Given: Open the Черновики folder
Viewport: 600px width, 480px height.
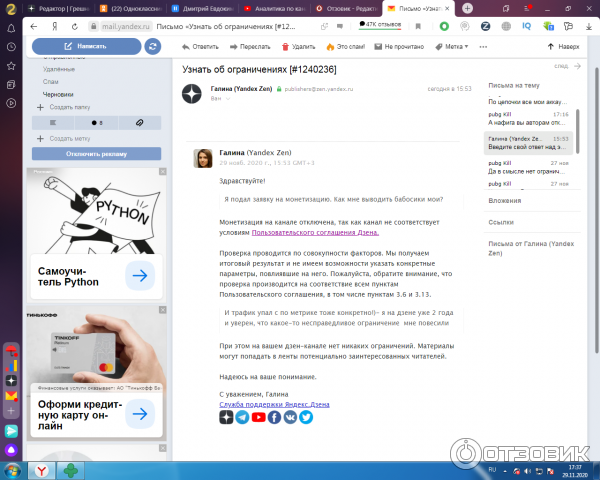Looking at the screenshot, I should click(x=58, y=94).
